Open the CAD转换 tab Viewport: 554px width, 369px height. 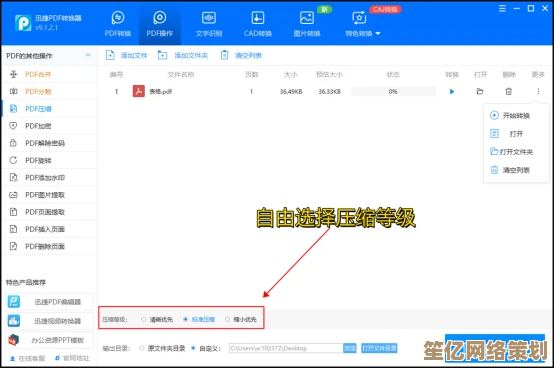coord(258,24)
